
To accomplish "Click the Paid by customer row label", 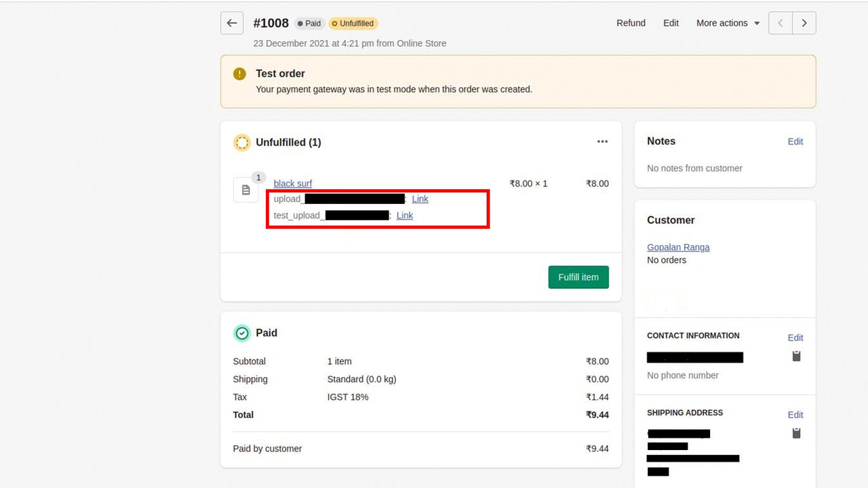I will 267,449.
